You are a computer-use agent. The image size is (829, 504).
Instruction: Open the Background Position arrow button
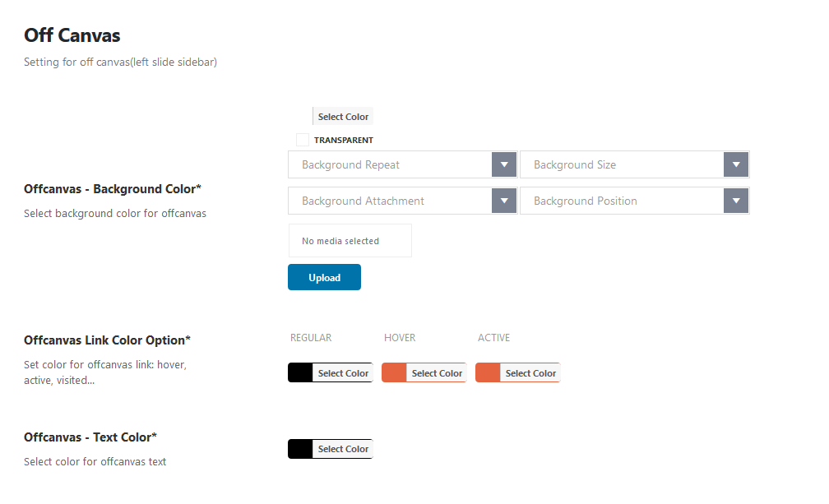coord(735,201)
